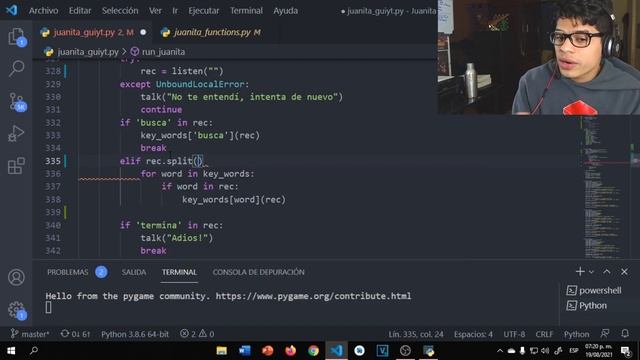Open the Source Control view
The width and height of the screenshot is (640, 360).
16,101
